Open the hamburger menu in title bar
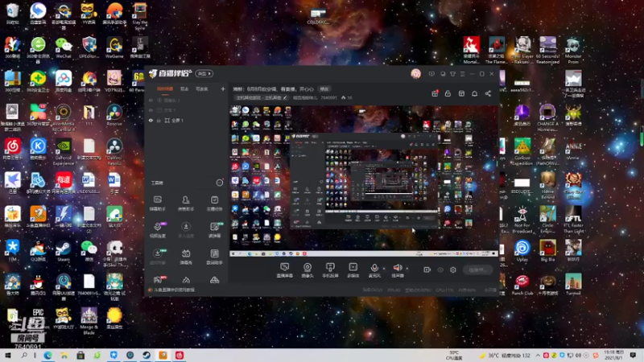This screenshot has height=362, width=644. (462, 74)
